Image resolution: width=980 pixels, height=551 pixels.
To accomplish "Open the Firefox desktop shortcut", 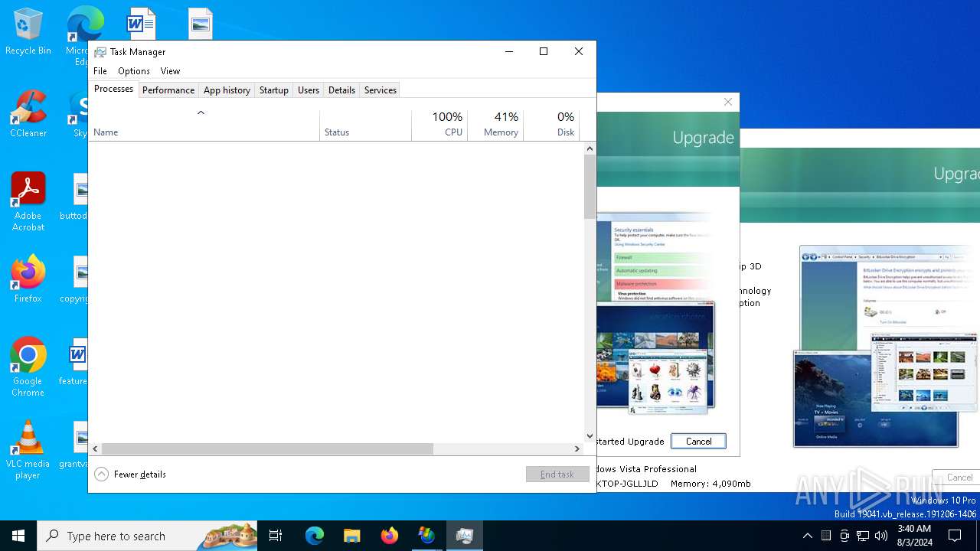I will 28,279.
